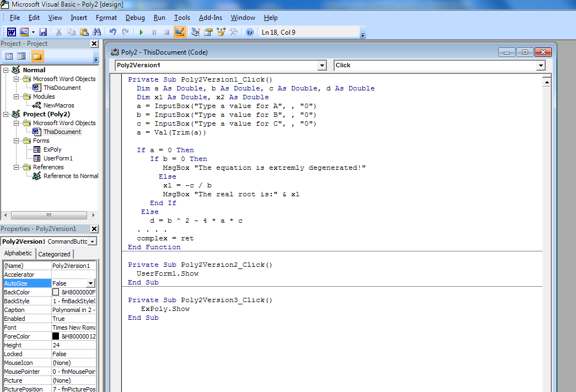The width and height of the screenshot is (576, 392).
Task: Click the toolbar options arrow after Ln 18
Action: pos(363,35)
